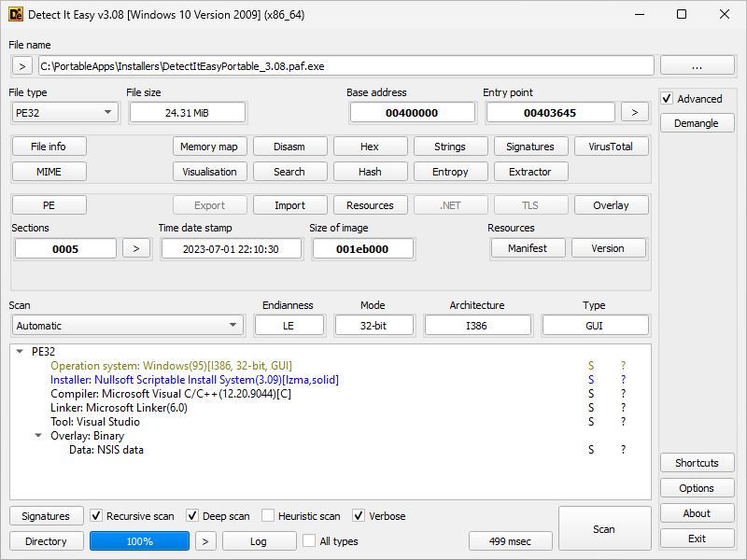747x560 pixels.
Task: Click the arrow next to sections count
Action: pyautogui.click(x=136, y=248)
